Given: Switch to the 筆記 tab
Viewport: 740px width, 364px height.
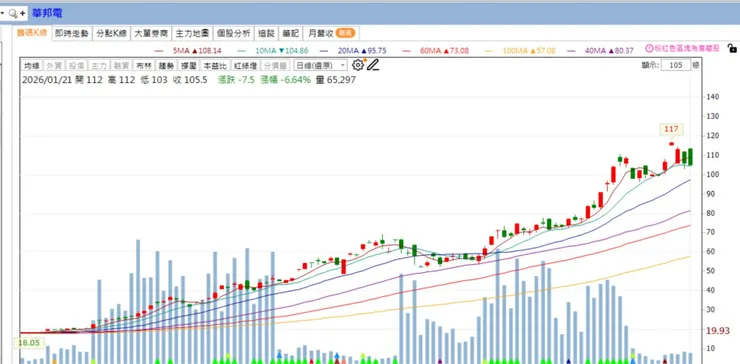Looking at the screenshot, I should [x=291, y=34].
